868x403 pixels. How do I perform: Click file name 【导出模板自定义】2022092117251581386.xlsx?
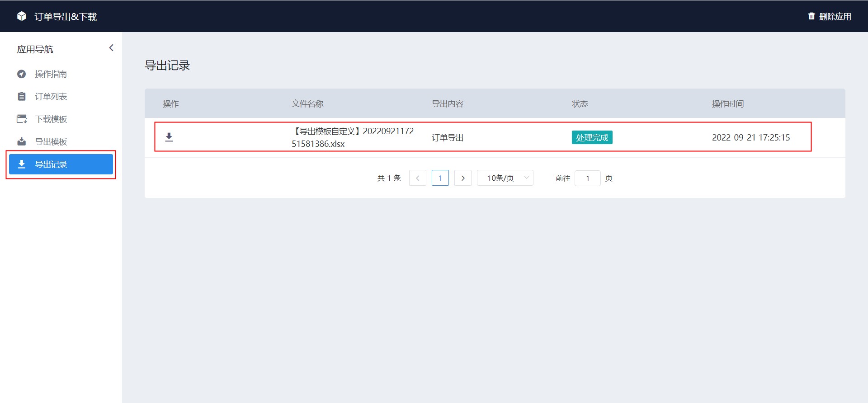click(353, 137)
